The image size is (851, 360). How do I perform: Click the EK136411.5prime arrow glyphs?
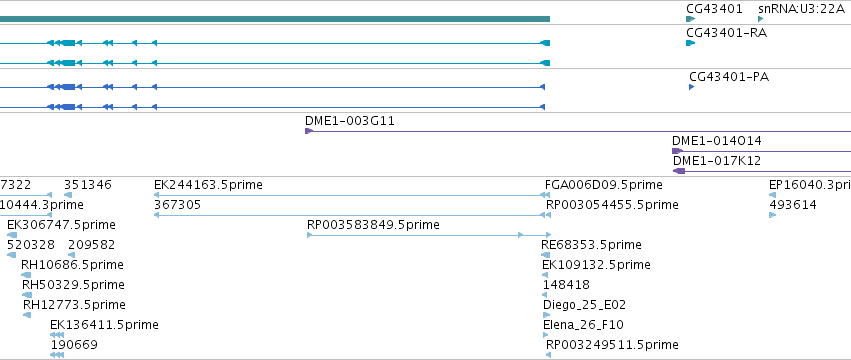57,335
